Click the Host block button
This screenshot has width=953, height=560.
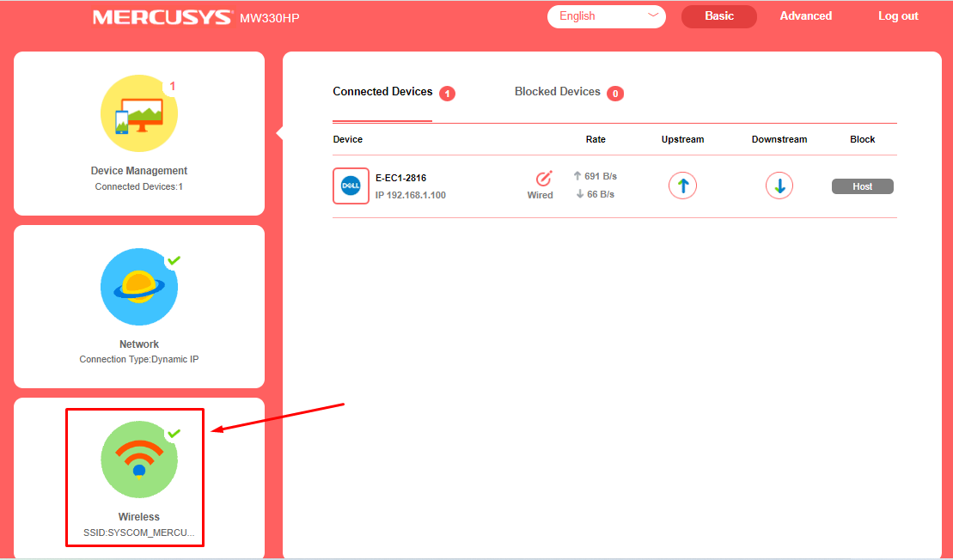pos(863,186)
